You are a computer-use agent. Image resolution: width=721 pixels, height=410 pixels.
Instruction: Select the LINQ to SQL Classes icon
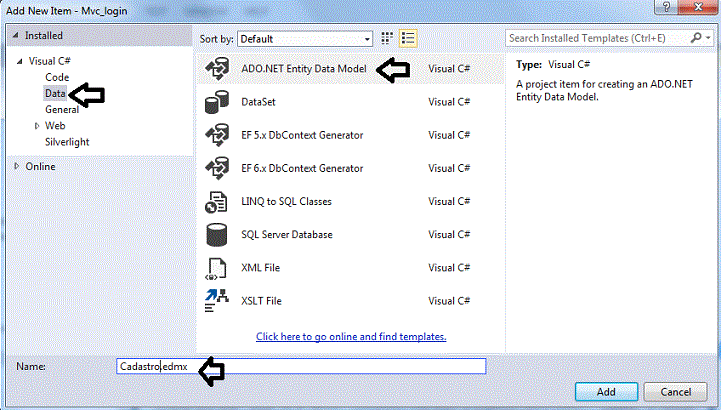(216, 202)
